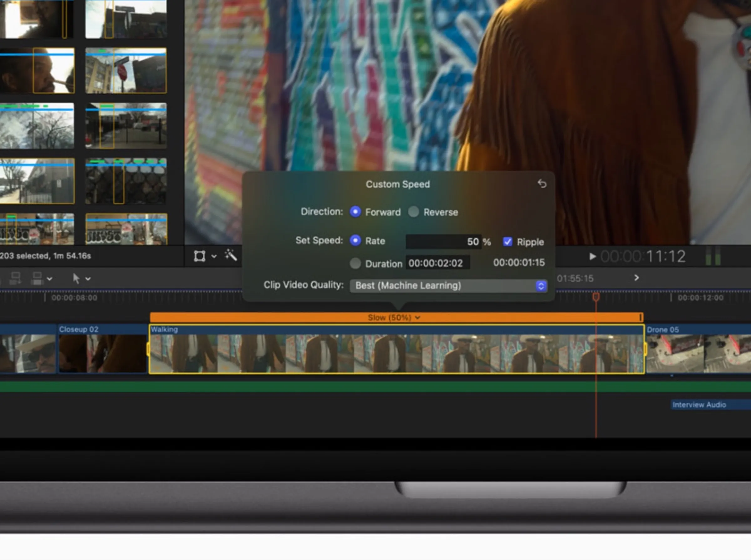This screenshot has height=560, width=751.
Task: Click the audio meters next to the timecode
Action: pyautogui.click(x=714, y=257)
